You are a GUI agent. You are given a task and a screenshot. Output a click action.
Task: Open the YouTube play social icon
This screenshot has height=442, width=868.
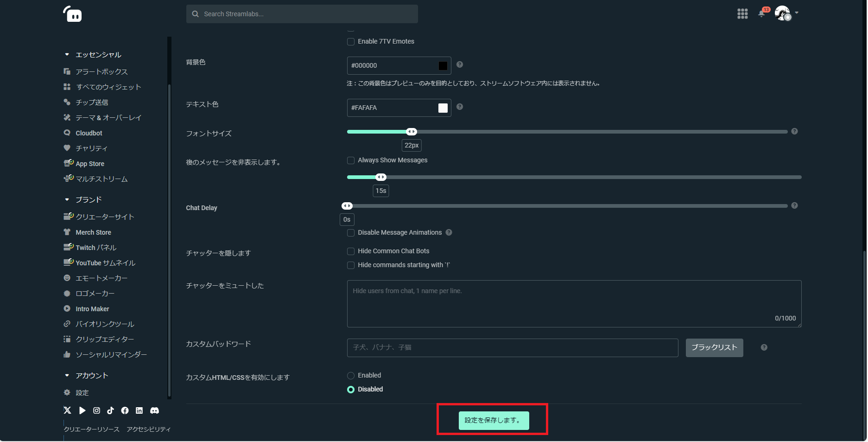[82, 410]
